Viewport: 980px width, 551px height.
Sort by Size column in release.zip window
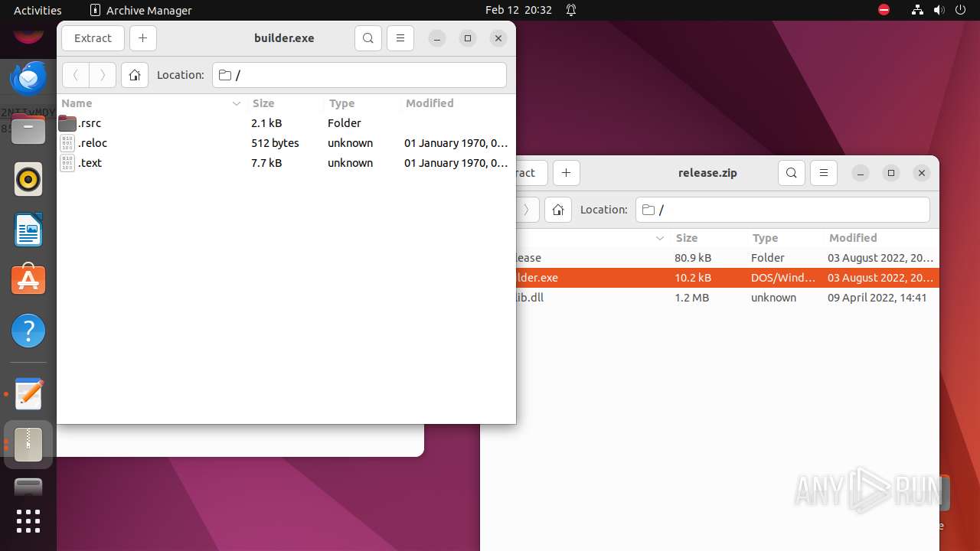708,238
